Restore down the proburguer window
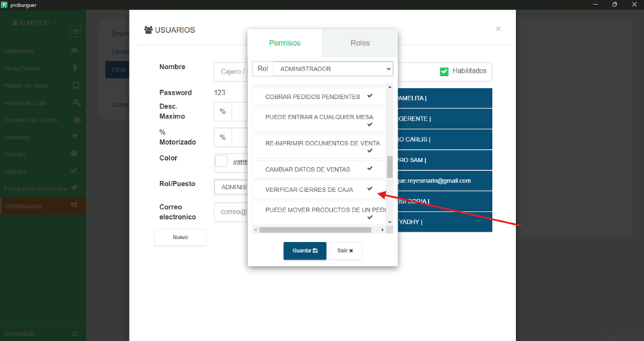Image resolution: width=644 pixels, height=341 pixels. pyautogui.click(x=614, y=4)
